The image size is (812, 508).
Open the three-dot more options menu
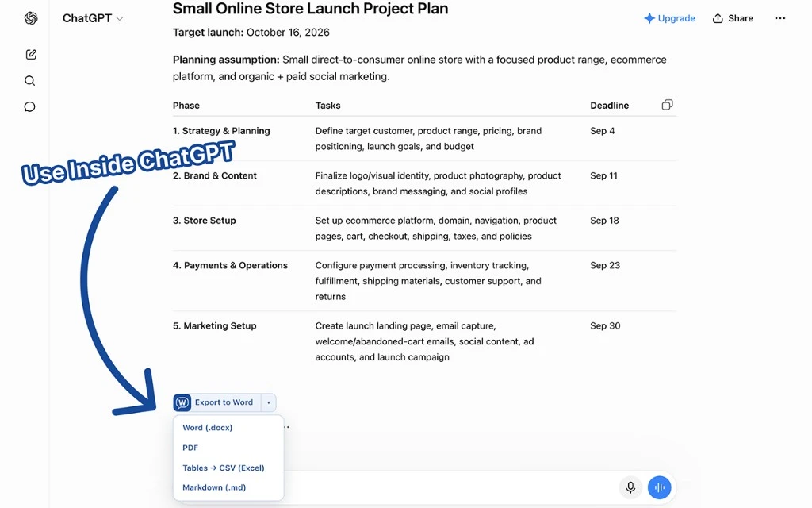(x=780, y=18)
